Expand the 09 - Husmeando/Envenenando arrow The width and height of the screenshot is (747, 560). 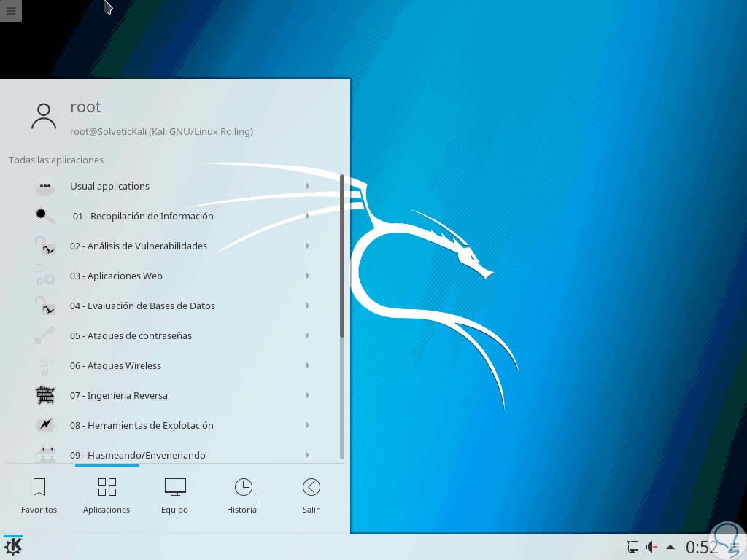pos(308,455)
